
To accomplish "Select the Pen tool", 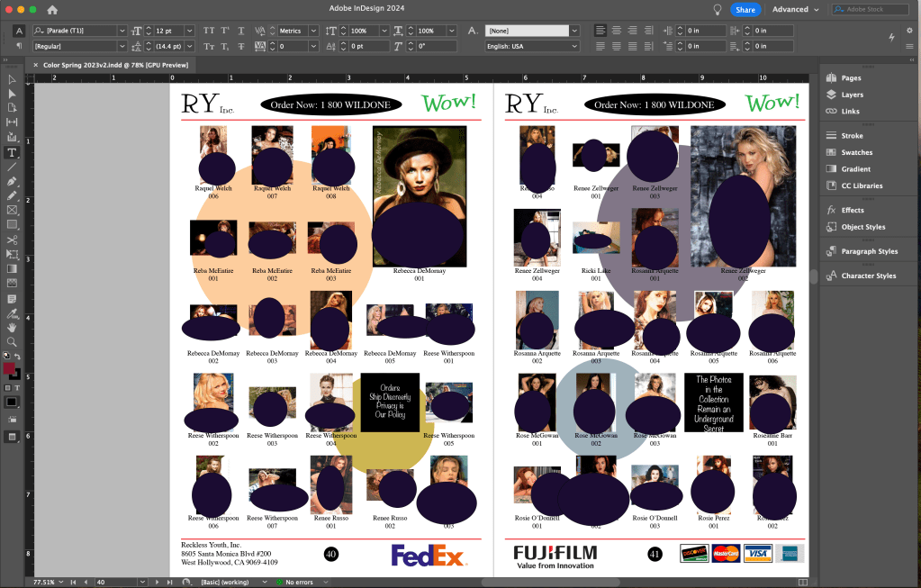I will point(12,181).
